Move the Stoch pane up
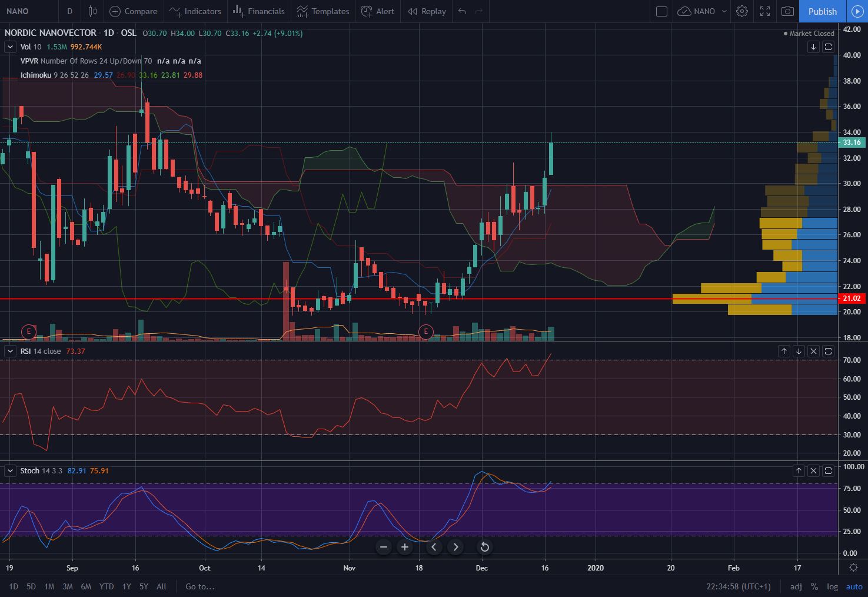This screenshot has width=868, height=597. (799, 470)
